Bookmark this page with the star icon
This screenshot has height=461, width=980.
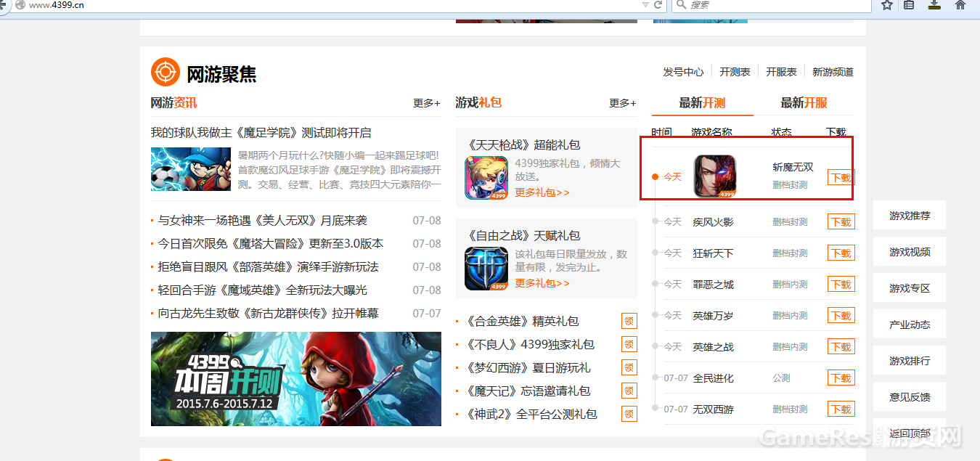point(887,5)
